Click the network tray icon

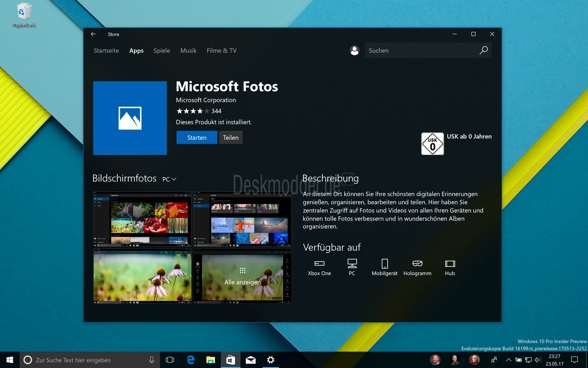pyautogui.click(x=528, y=360)
